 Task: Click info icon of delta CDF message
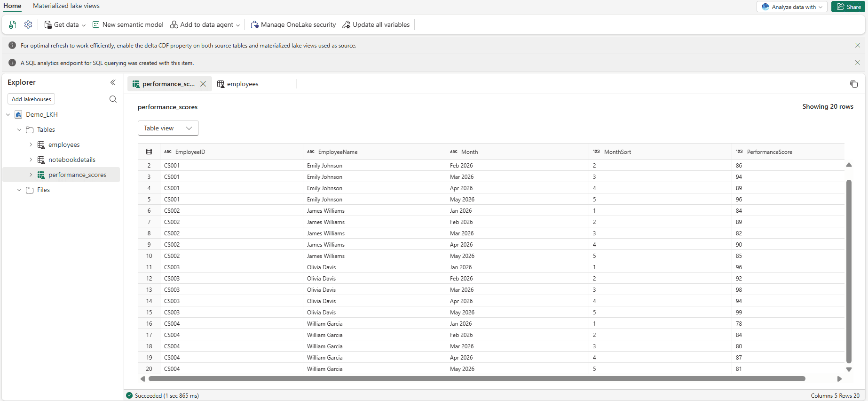[x=12, y=45]
